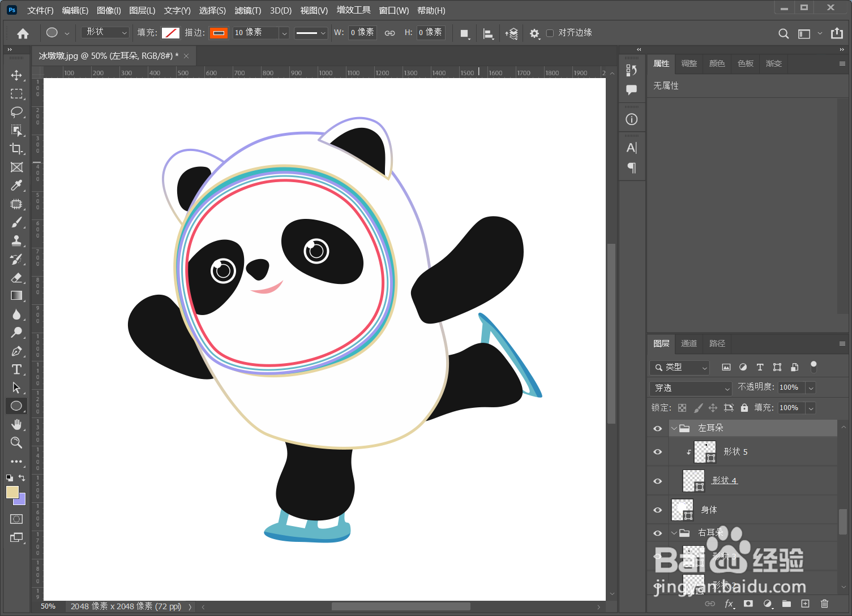Add a layer style fx

coord(729,604)
